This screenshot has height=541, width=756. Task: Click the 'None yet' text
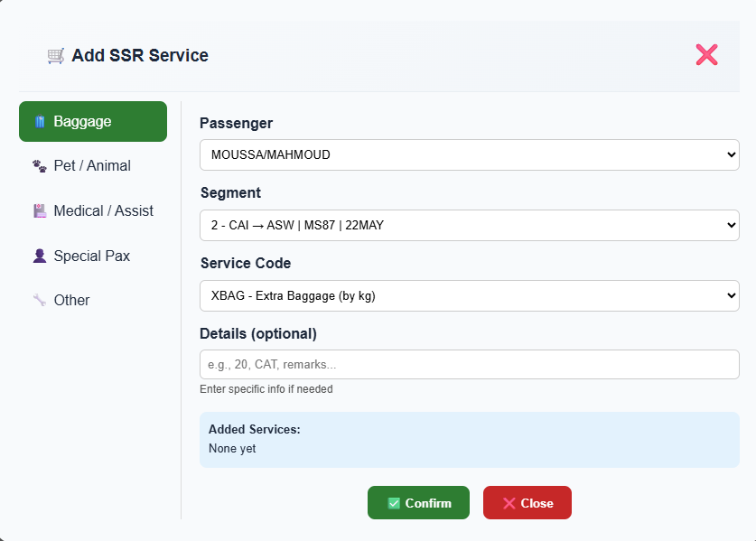click(232, 448)
